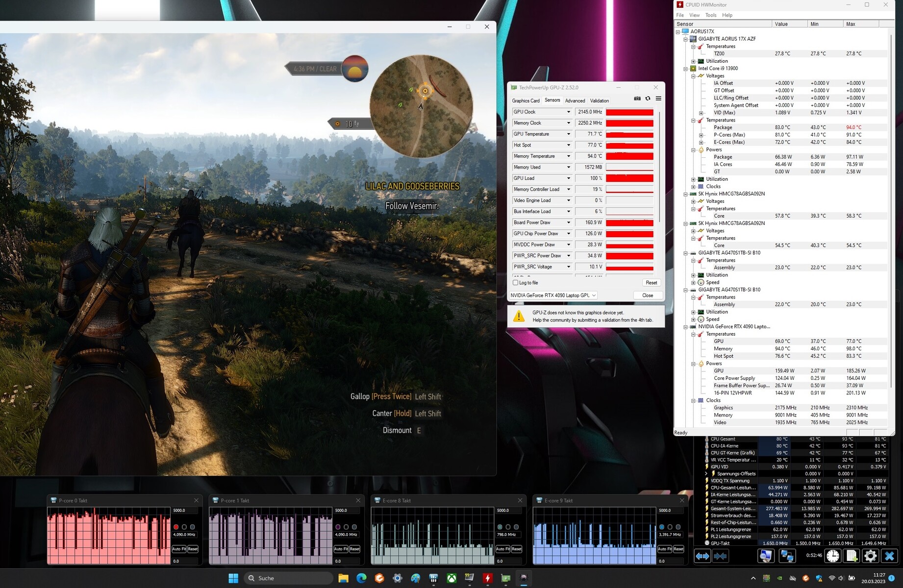
Task: Click Auto Fit in P-core 0 Takt graph
Action: coord(179,549)
